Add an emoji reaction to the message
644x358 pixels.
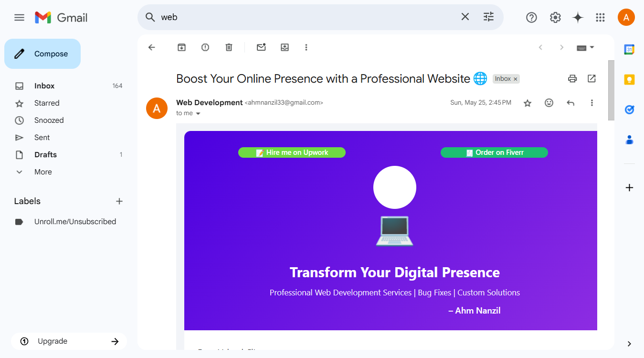(x=549, y=103)
